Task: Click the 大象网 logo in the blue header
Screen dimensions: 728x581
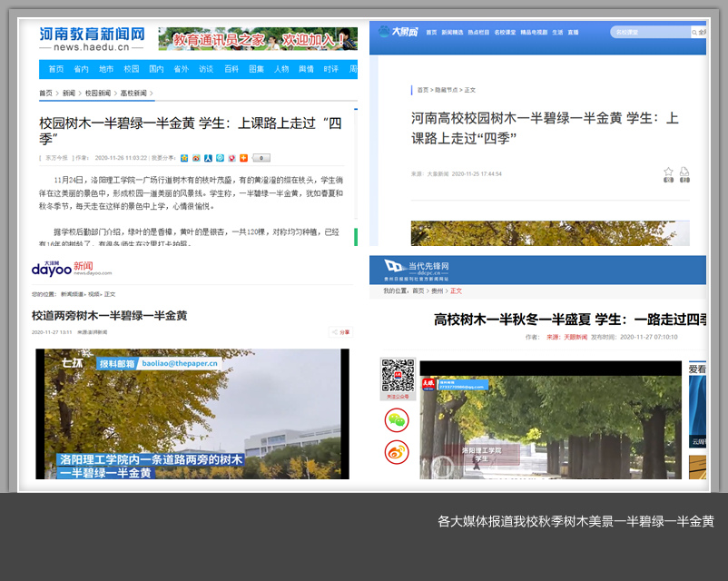Action: click(x=398, y=32)
